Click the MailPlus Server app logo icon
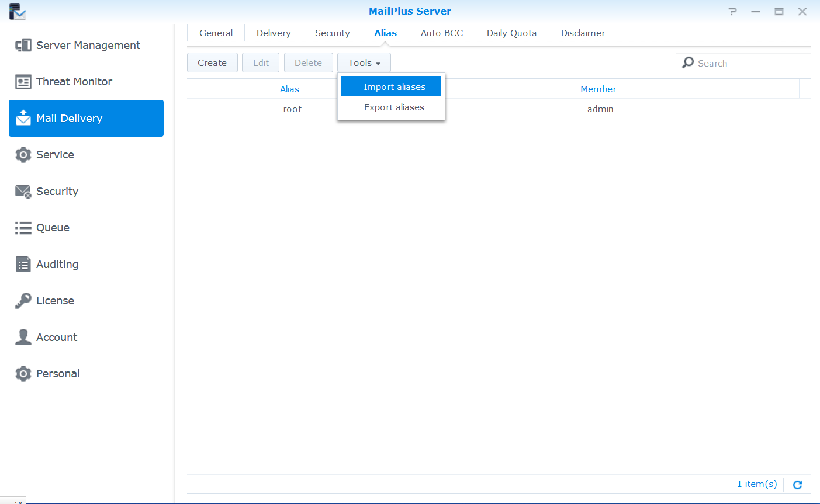The height and width of the screenshot is (504, 820). [18, 11]
